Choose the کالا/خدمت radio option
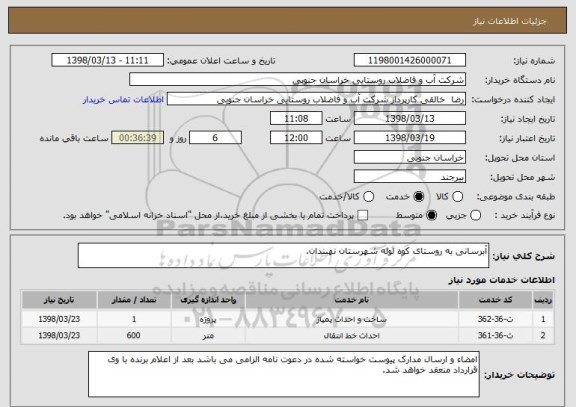This screenshot has height=407, width=576. tap(368, 197)
